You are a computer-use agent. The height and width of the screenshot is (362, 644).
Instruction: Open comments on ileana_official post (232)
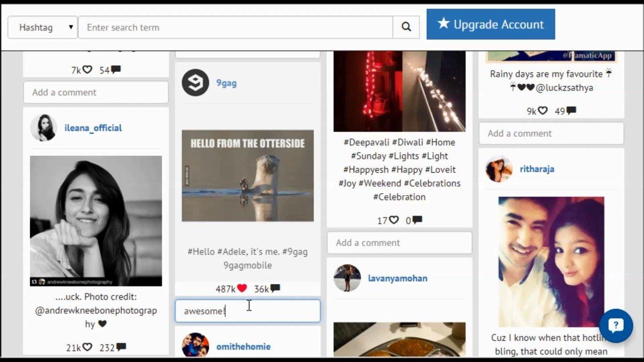(121, 347)
